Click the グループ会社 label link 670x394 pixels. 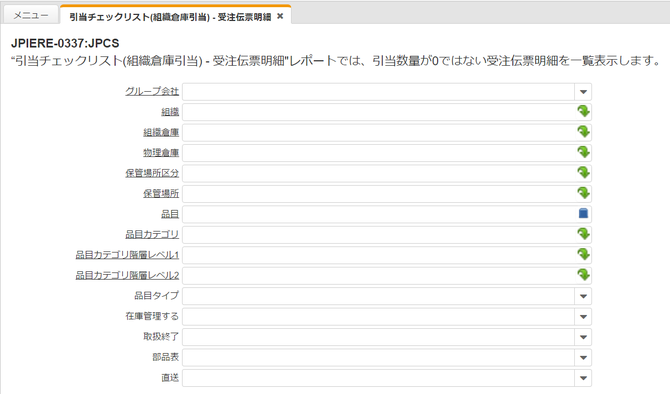point(152,91)
